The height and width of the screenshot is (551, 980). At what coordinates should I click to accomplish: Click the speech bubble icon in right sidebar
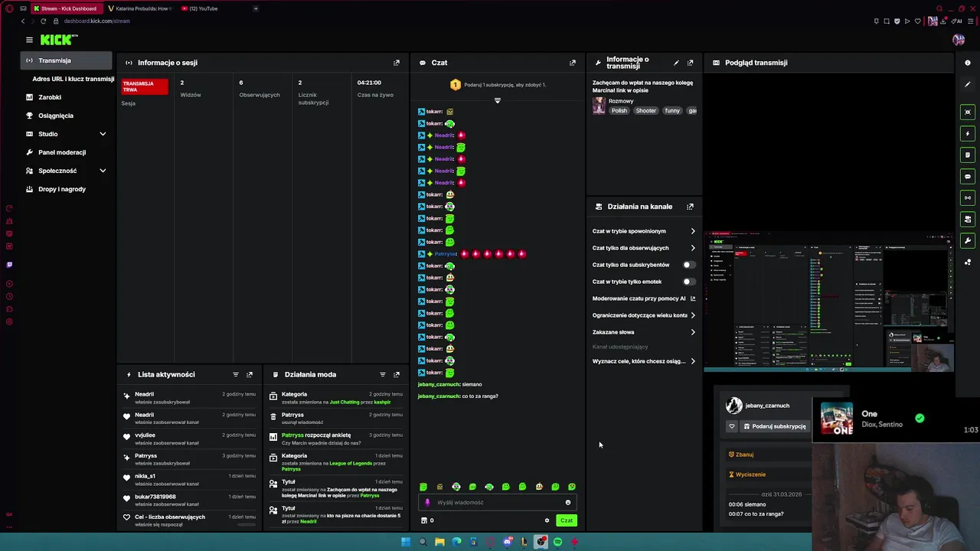pos(968,177)
